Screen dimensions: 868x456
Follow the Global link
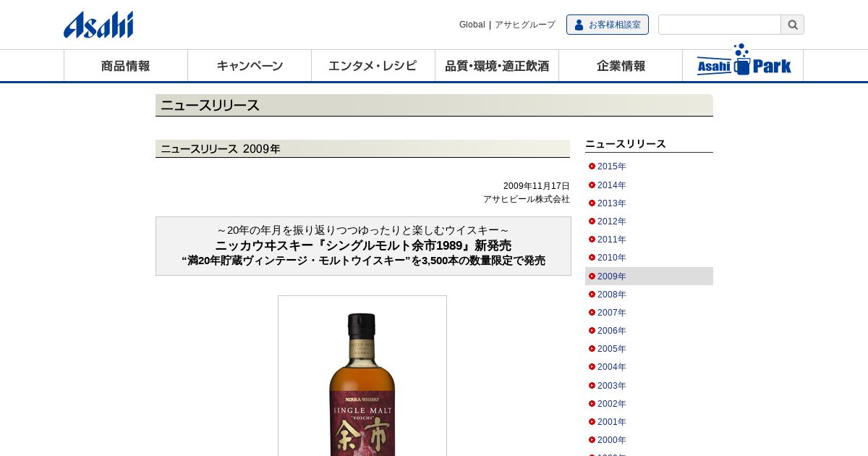(472, 25)
